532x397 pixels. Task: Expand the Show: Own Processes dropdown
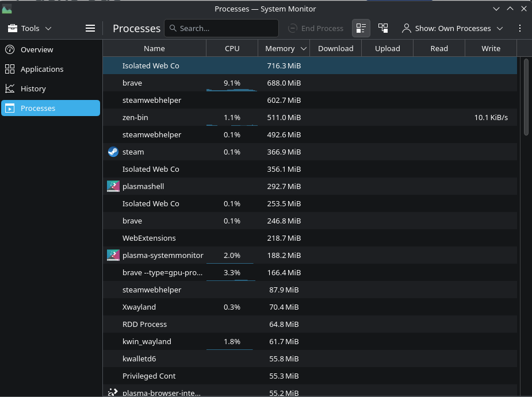point(452,29)
